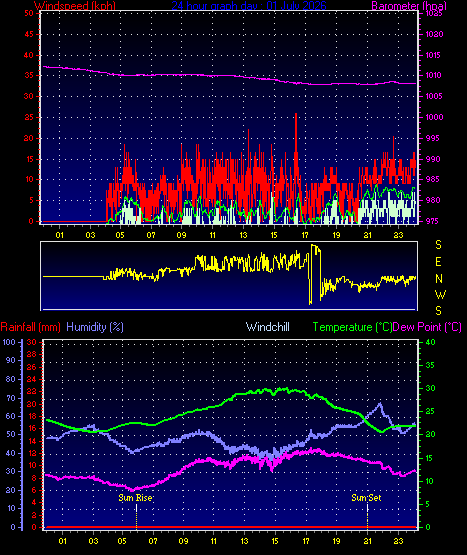467x555 pixels.
Task: Click hour 13 under the wind graph
Action: [244, 235]
